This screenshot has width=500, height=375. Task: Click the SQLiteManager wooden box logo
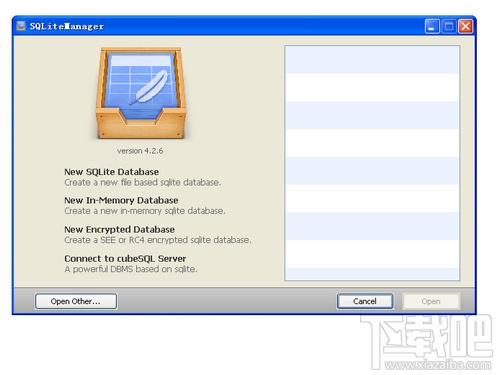141,93
